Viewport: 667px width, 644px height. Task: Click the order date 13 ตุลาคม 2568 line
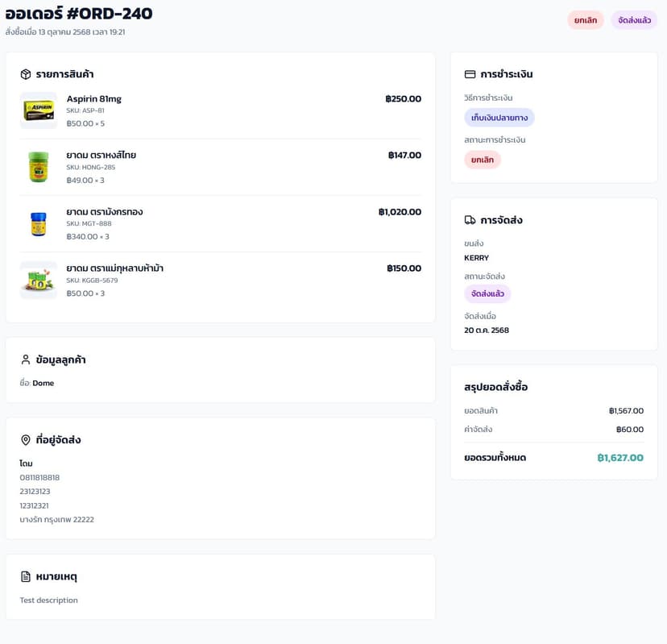pos(65,32)
